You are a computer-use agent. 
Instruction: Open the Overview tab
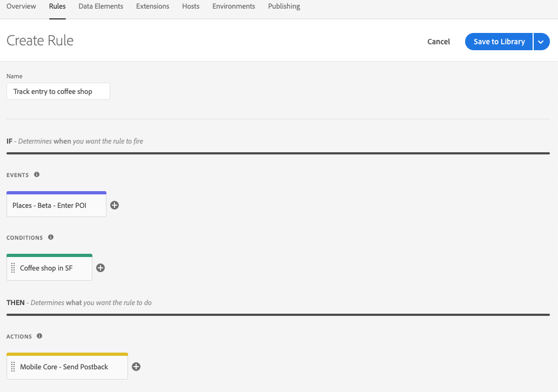coord(21,6)
